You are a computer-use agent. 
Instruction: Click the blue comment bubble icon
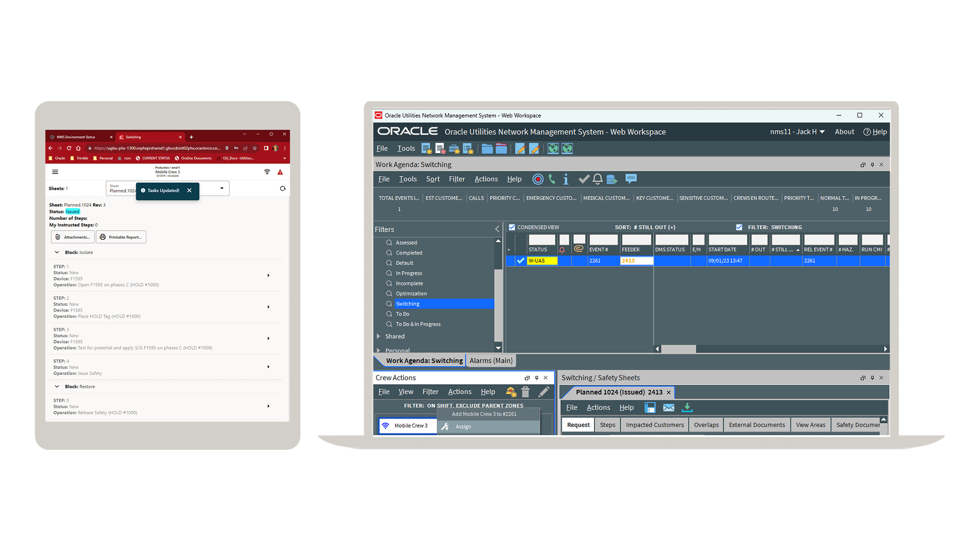point(631,179)
